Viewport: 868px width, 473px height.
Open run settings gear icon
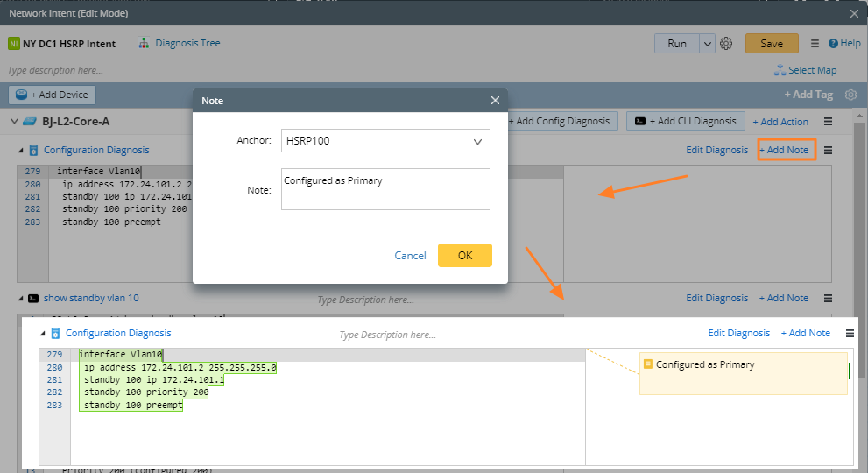[x=726, y=43]
